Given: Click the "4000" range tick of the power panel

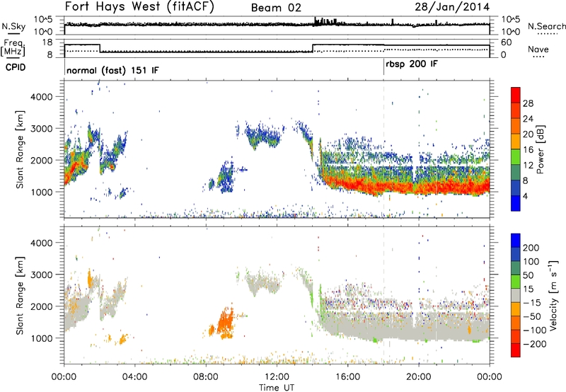Looking at the screenshot, I should 42,97.
